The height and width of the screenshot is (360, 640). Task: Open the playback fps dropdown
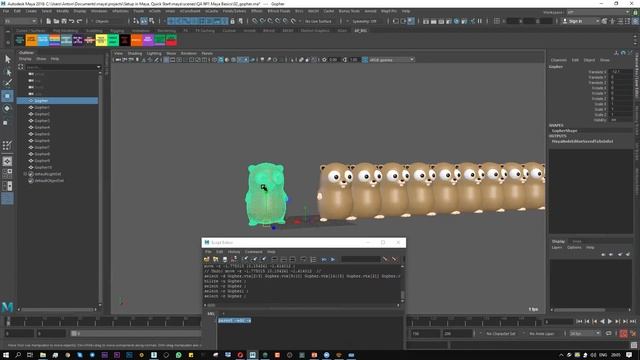585,333
